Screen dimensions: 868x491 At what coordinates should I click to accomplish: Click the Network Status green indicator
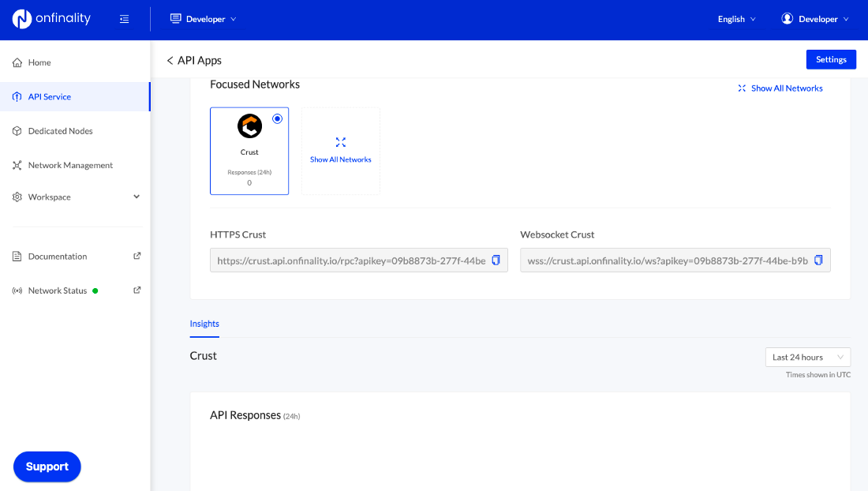[x=95, y=290]
